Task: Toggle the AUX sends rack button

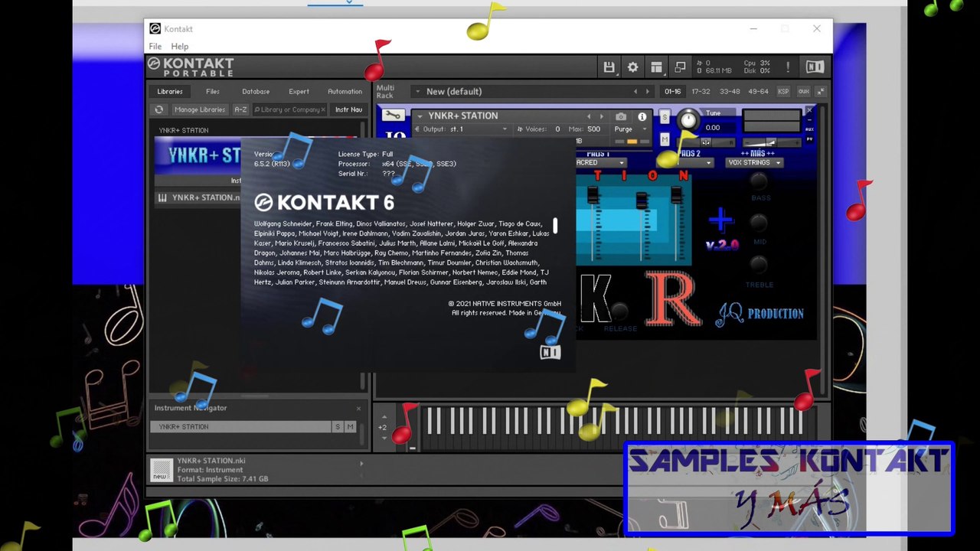Action: [803, 91]
